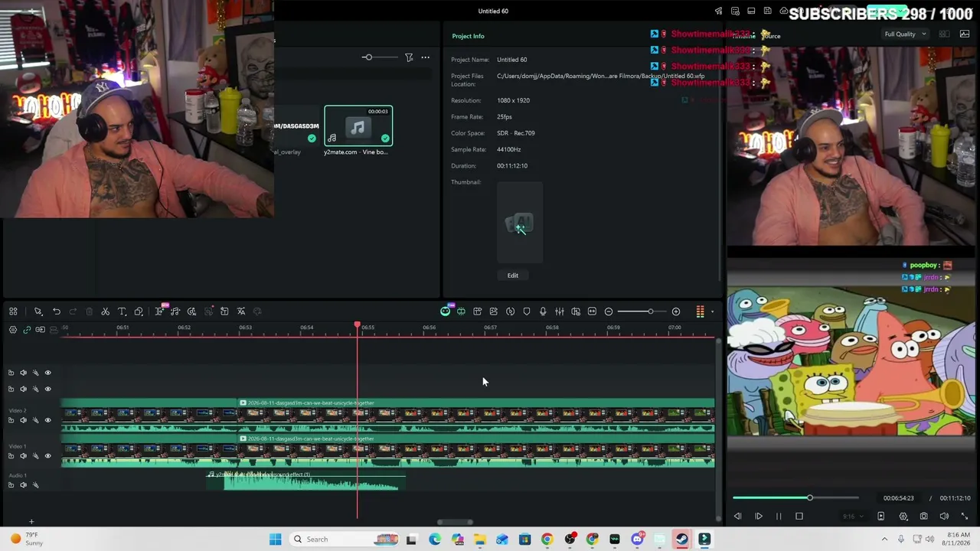Record voiceover with the microphone icon

pos(543,311)
